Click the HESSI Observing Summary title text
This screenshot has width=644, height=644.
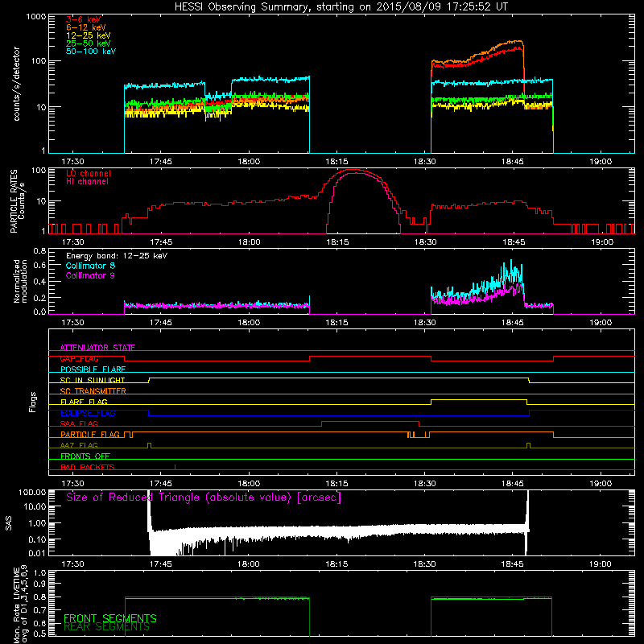(341, 7)
